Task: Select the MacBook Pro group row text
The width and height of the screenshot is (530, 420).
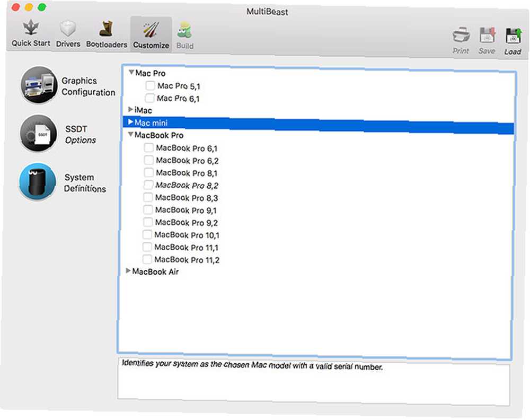Action: click(x=159, y=135)
